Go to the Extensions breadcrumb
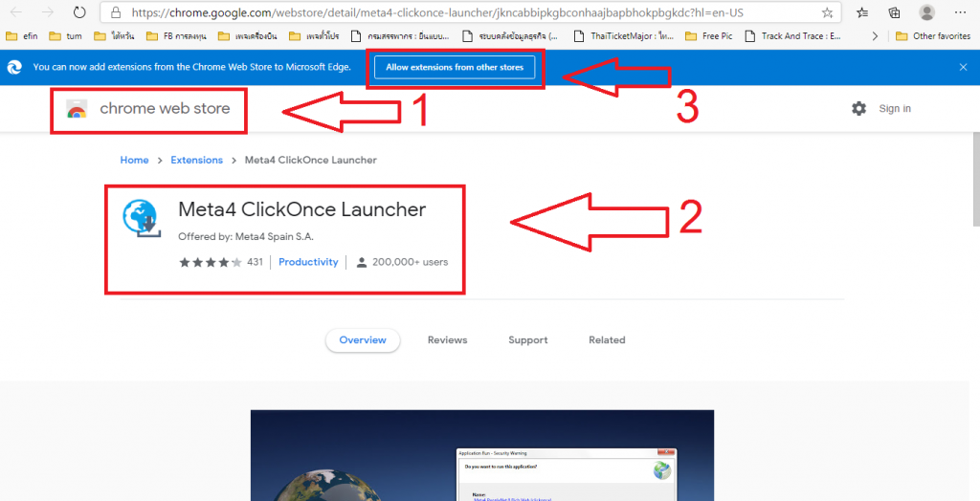Screen dimensions: 980x501 (197, 161)
